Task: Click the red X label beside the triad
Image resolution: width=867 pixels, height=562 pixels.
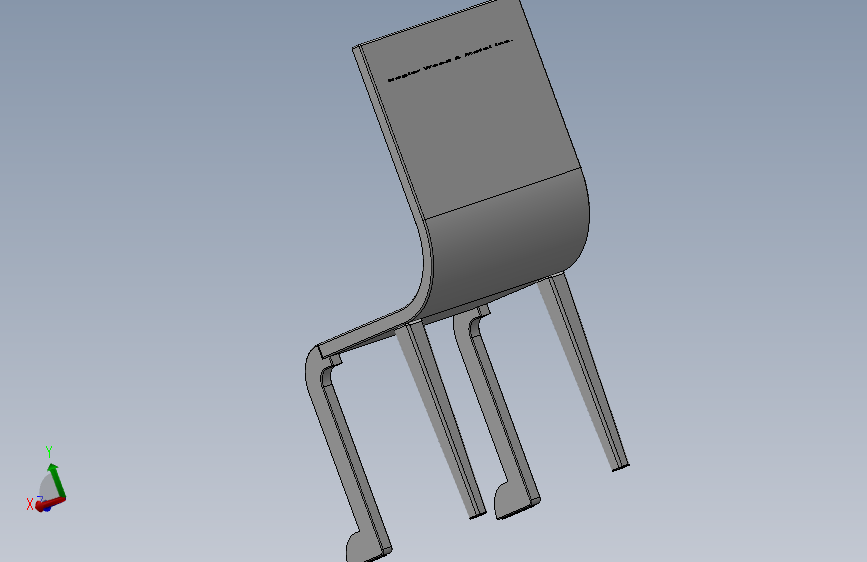Action: point(30,504)
